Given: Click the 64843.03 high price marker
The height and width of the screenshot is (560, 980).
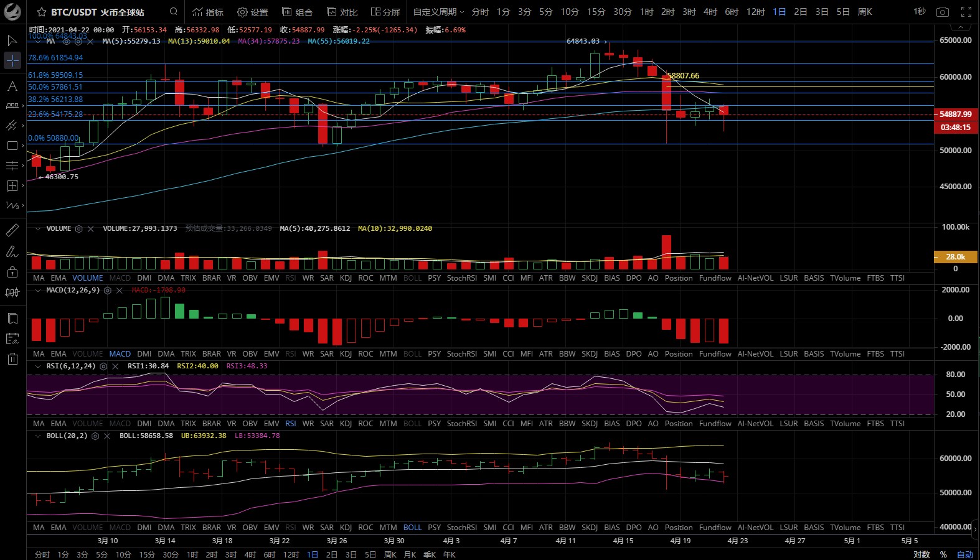Looking at the screenshot, I should (x=583, y=41).
